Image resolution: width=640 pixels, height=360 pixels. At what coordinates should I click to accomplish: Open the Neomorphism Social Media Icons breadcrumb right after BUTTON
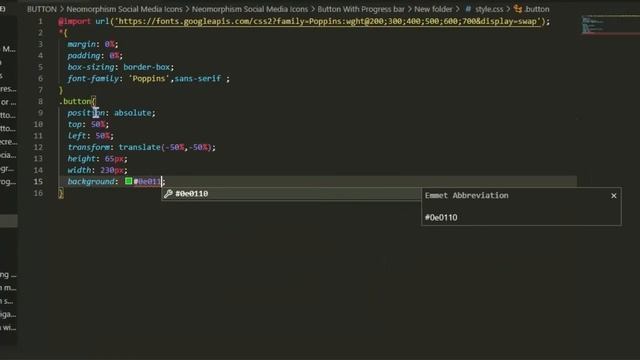(x=124, y=9)
